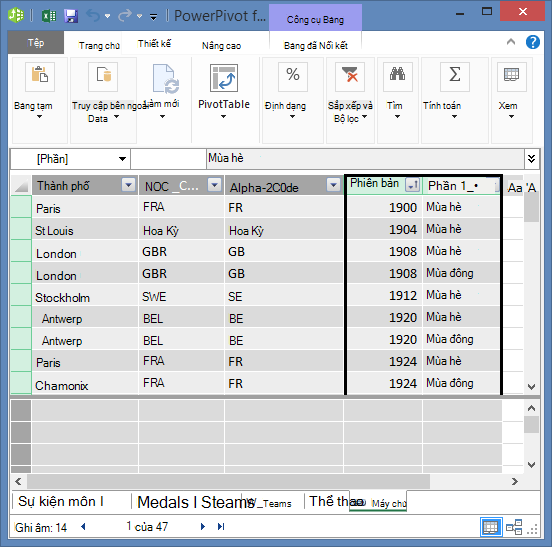
Task: Click the Aa 'A partially visible column header
Action: 521,187
